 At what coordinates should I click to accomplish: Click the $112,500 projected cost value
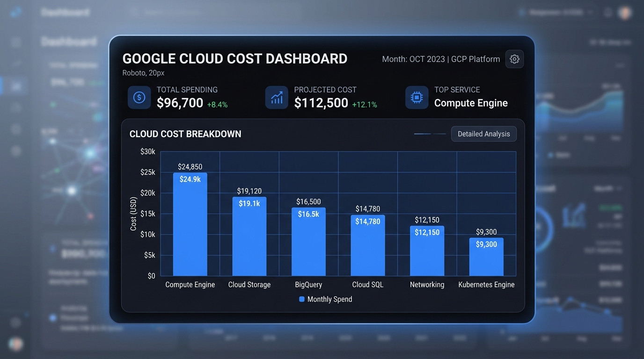click(x=321, y=103)
